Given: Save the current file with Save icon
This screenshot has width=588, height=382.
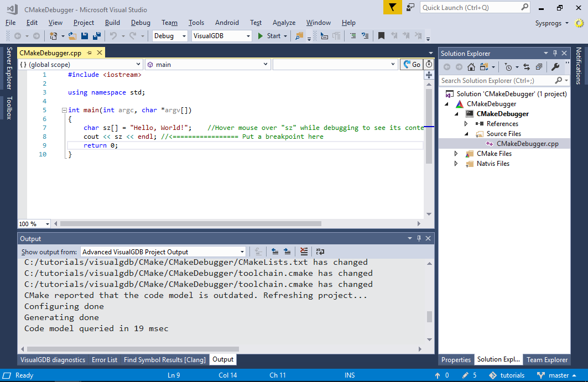Looking at the screenshot, I should coord(85,36).
